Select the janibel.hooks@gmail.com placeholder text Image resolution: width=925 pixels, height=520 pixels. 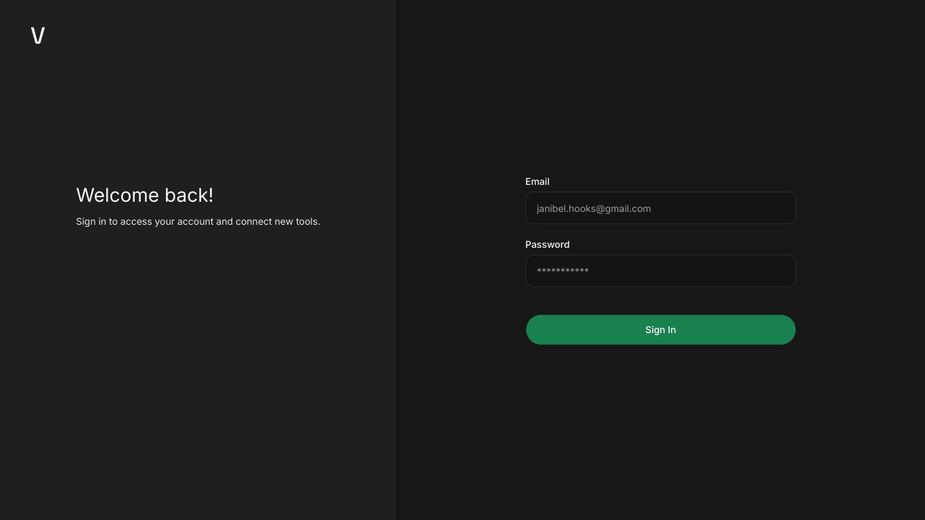point(594,209)
